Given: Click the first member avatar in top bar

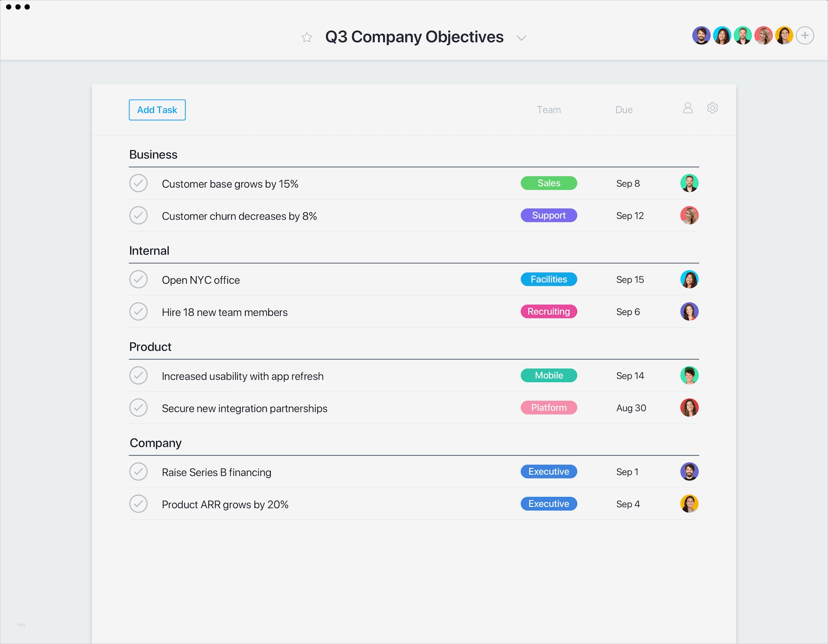Looking at the screenshot, I should [x=701, y=35].
